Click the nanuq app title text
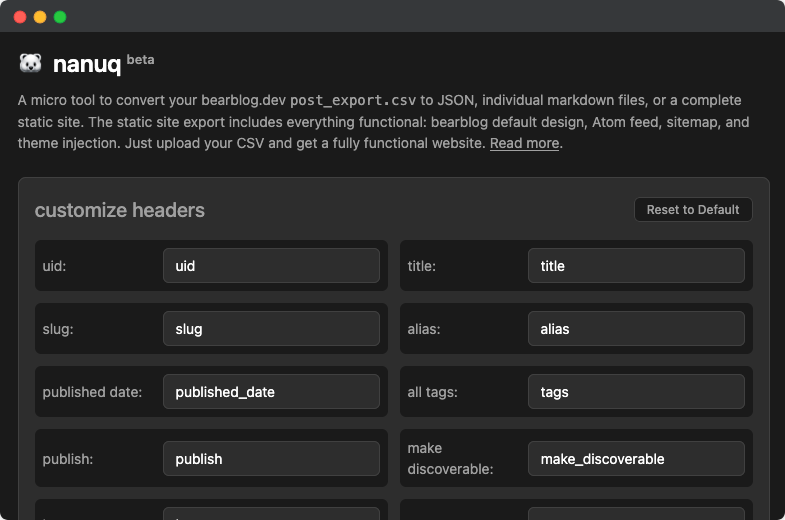Image resolution: width=785 pixels, height=520 pixels. click(87, 65)
